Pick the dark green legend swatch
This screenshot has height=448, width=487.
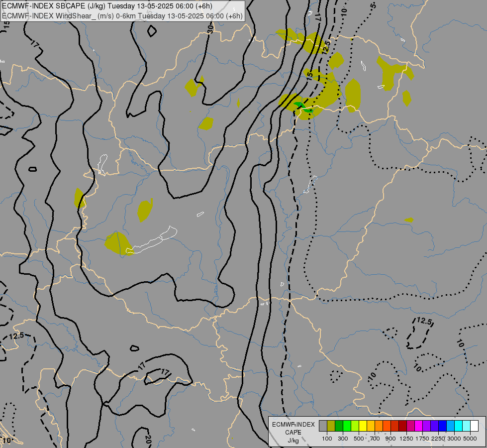339,426
